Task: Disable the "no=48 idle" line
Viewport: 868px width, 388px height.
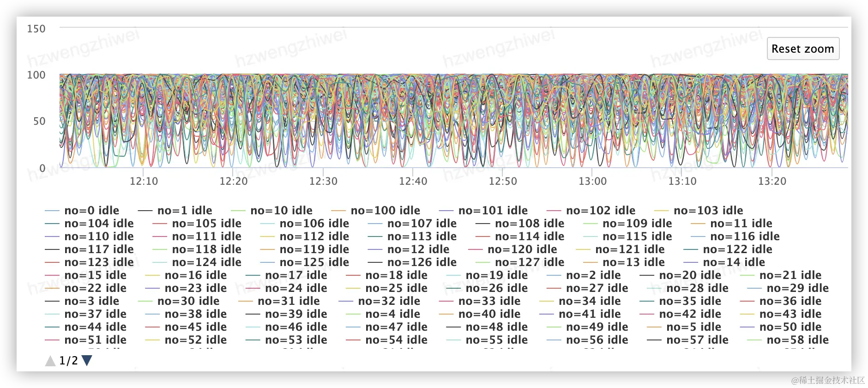Action: 487,327
